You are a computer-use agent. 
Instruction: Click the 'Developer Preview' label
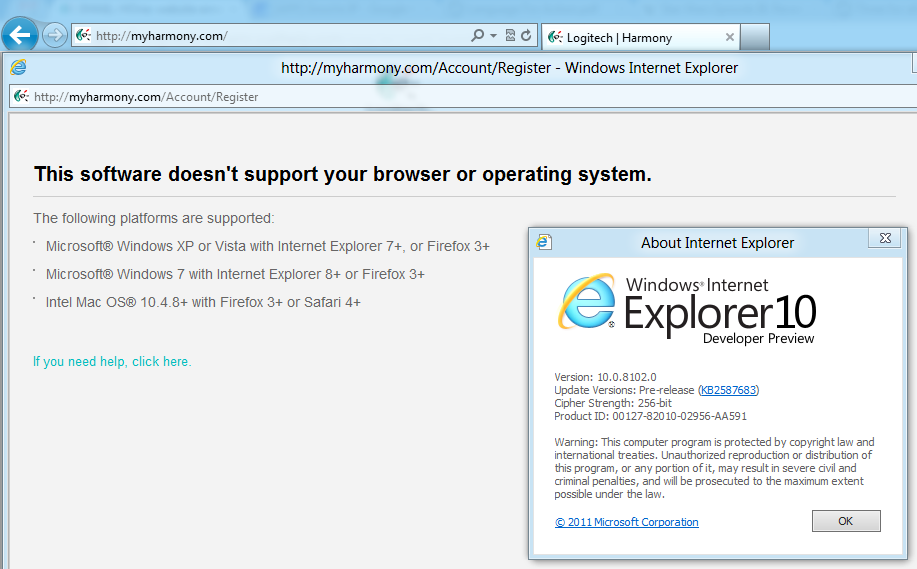pyautogui.click(x=758, y=339)
